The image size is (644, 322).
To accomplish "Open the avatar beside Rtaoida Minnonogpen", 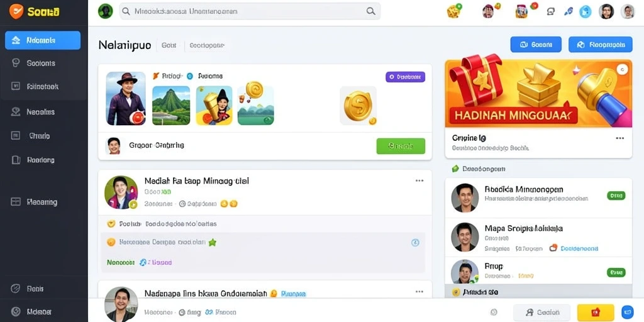I will tap(465, 197).
